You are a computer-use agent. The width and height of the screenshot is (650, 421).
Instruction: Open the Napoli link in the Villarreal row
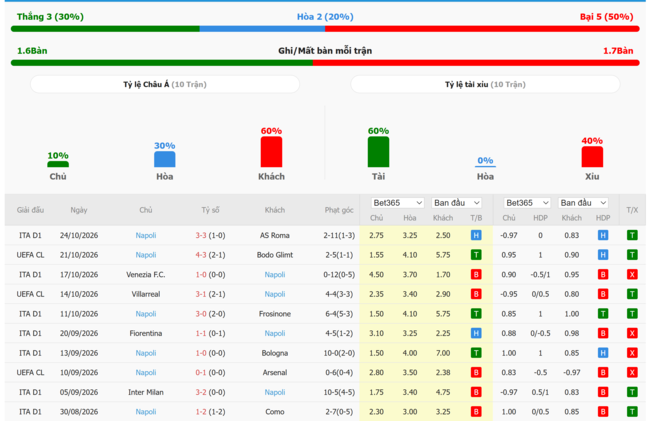click(x=275, y=294)
